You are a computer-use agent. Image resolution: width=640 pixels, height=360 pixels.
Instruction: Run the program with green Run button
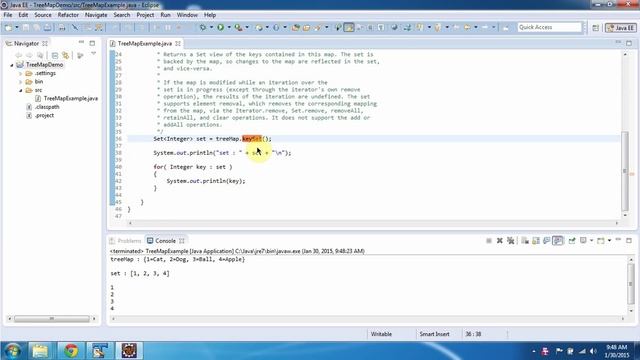220,27
